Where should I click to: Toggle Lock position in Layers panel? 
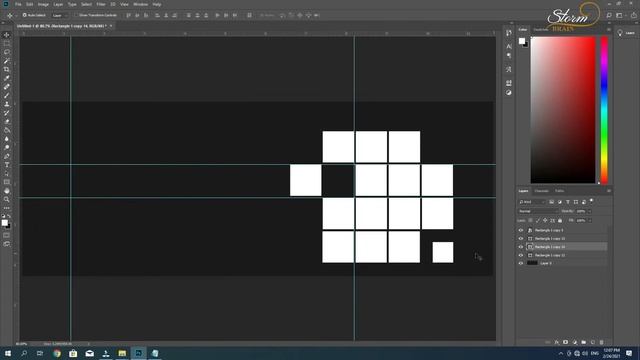click(545, 220)
